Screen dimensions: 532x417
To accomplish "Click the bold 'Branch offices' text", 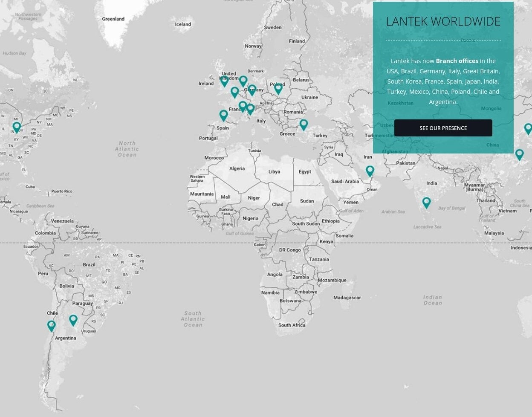I will (x=457, y=61).
